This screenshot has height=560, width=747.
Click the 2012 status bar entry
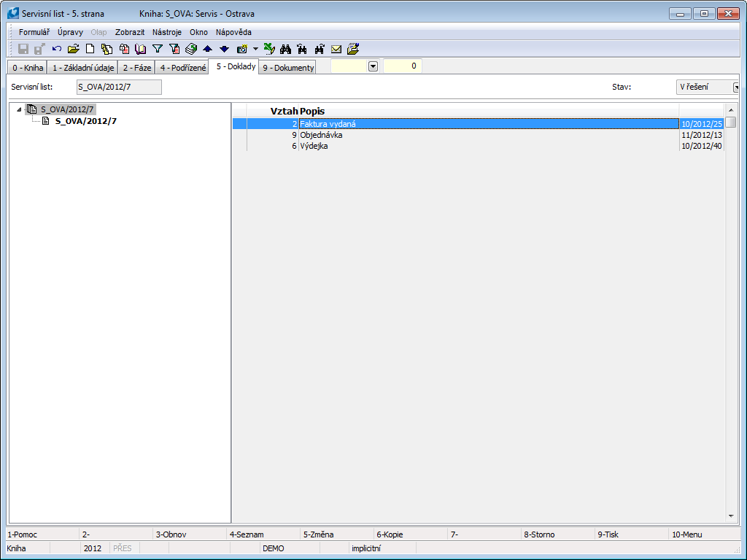click(x=93, y=548)
